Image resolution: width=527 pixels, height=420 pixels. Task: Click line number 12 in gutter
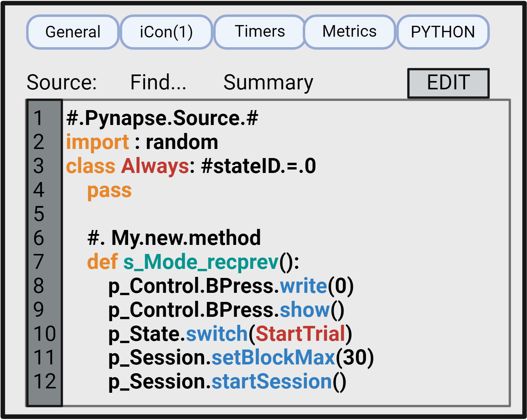coord(44,381)
